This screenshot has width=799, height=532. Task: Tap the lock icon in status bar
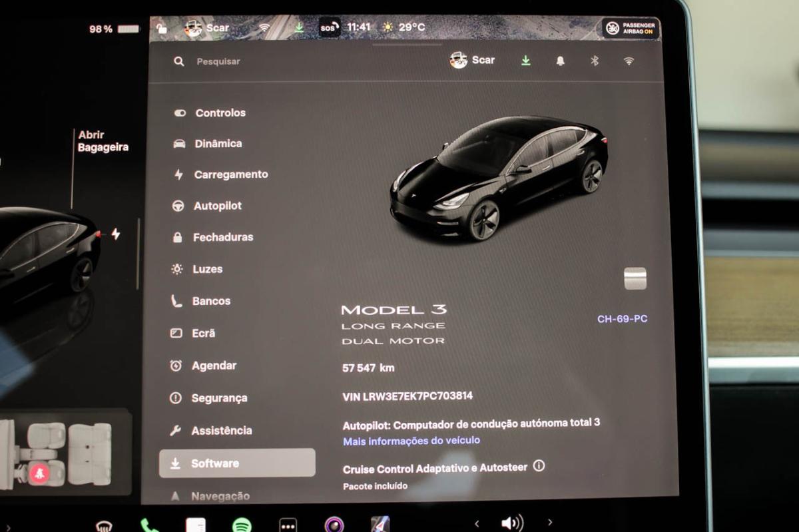[162, 28]
